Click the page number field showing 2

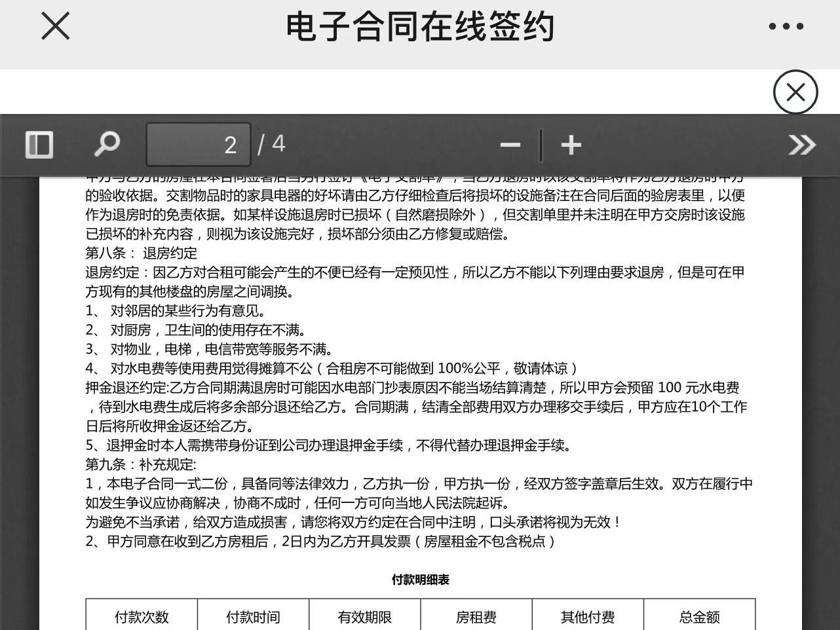tap(199, 144)
